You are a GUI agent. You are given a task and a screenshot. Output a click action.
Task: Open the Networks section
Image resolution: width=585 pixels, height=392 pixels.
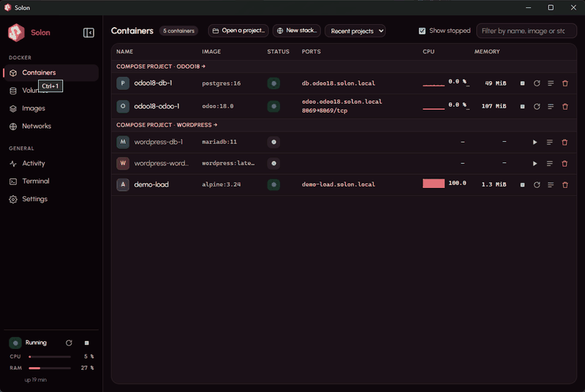36,126
